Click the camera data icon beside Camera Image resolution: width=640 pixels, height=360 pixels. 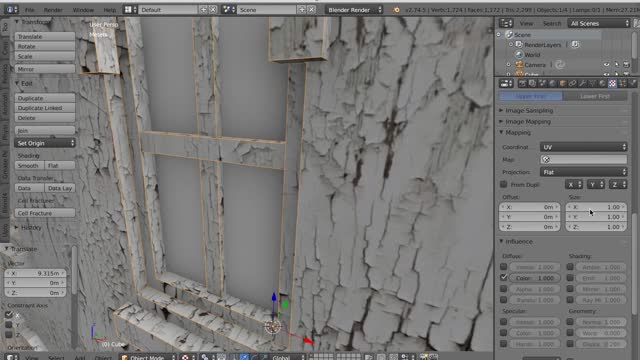point(560,64)
